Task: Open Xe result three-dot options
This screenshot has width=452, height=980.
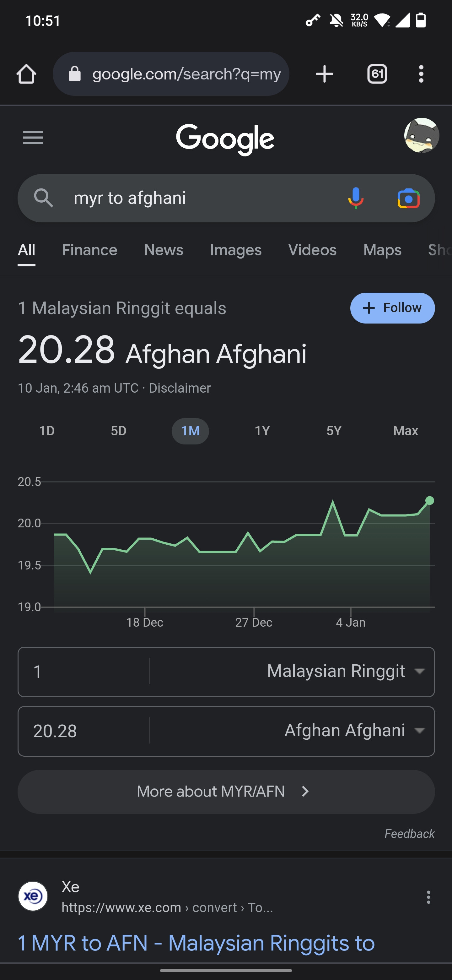Action: [428, 897]
